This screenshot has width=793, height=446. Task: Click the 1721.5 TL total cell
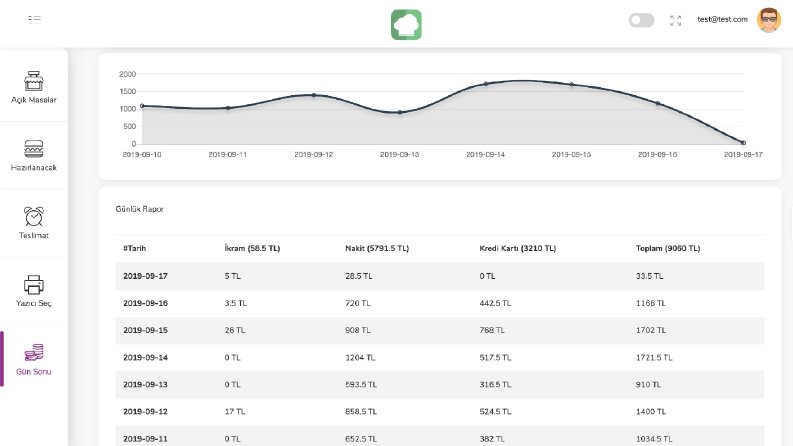(654, 358)
